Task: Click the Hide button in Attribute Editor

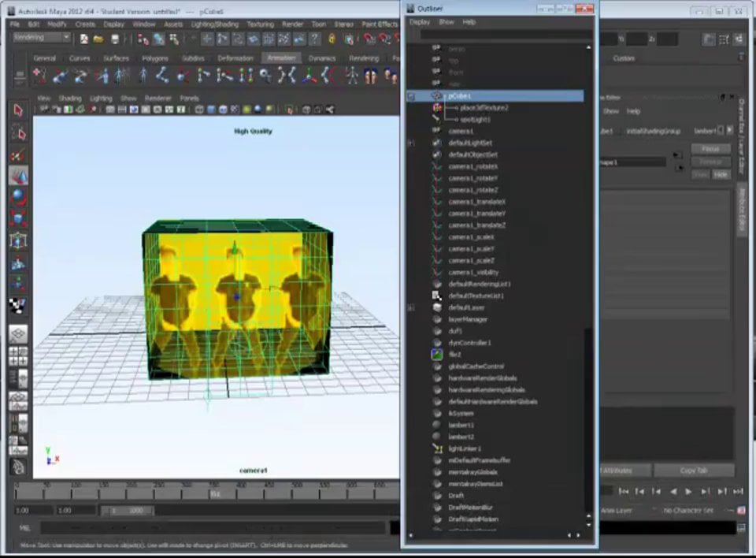Action: pyautogui.click(x=721, y=175)
